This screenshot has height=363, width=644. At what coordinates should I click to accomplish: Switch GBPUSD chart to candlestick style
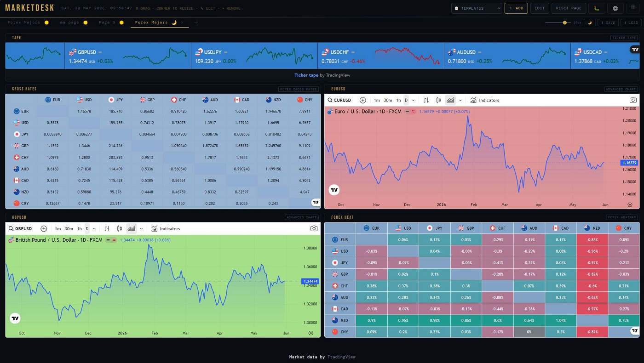pos(120,228)
